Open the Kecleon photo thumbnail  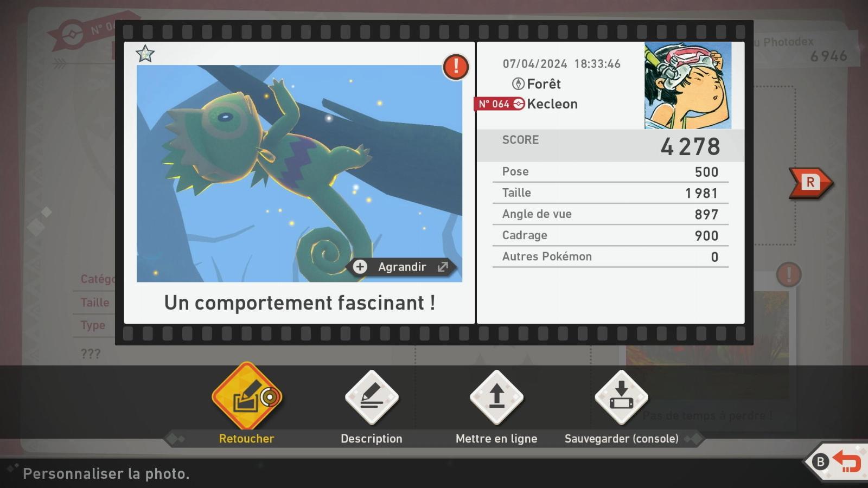click(x=299, y=174)
